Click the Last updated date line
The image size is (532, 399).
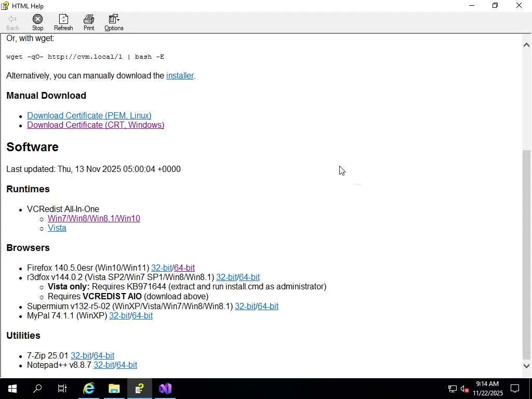94,169
